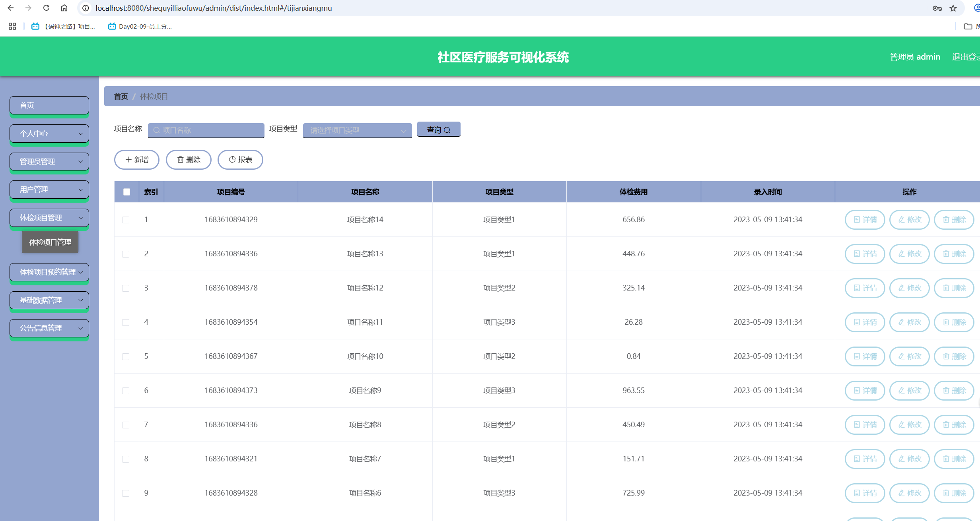Check the row 2 checkbox for 项目名称13

click(x=126, y=254)
